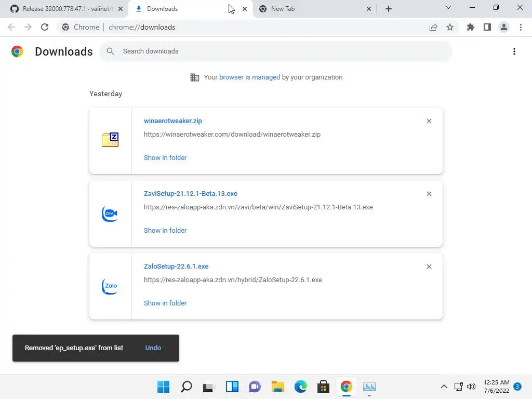The image size is (532, 399).
Task: Click the Zalo installer file icon
Action: pos(110,286)
